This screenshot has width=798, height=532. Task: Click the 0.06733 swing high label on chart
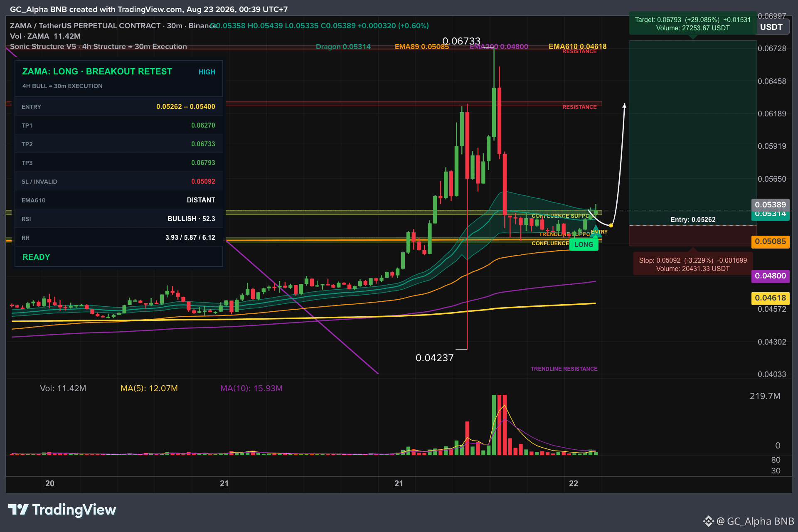pos(461,41)
